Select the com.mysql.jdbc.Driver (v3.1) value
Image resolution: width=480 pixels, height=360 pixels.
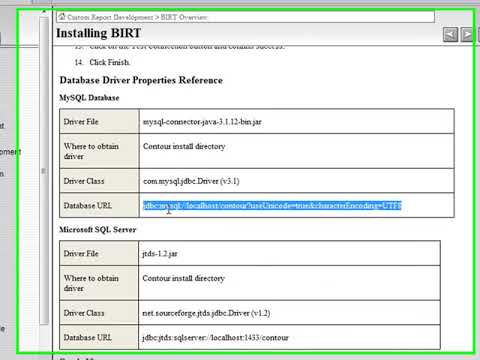pyautogui.click(x=191, y=181)
